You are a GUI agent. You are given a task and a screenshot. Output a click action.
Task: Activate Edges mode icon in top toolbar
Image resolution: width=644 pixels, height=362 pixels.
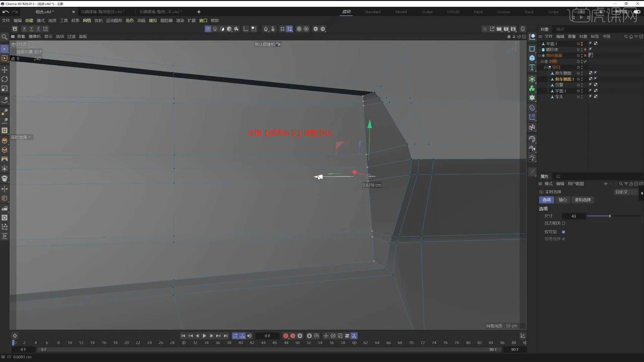click(x=215, y=29)
